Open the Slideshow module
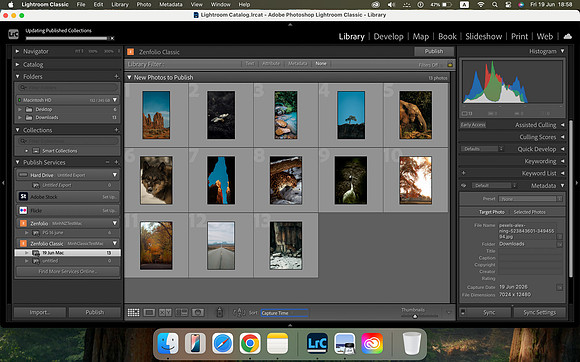Screen dimensions: 580x362 click(x=483, y=36)
